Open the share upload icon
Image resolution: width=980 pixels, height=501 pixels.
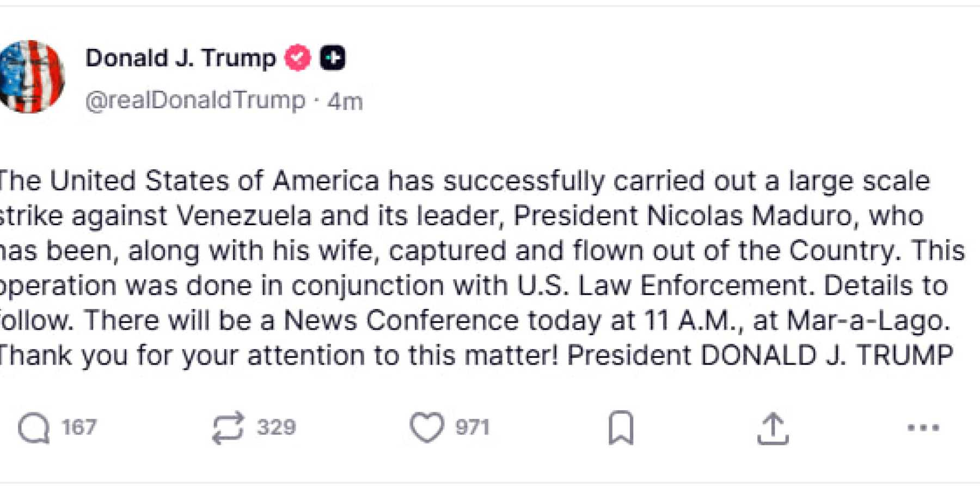pos(773,429)
